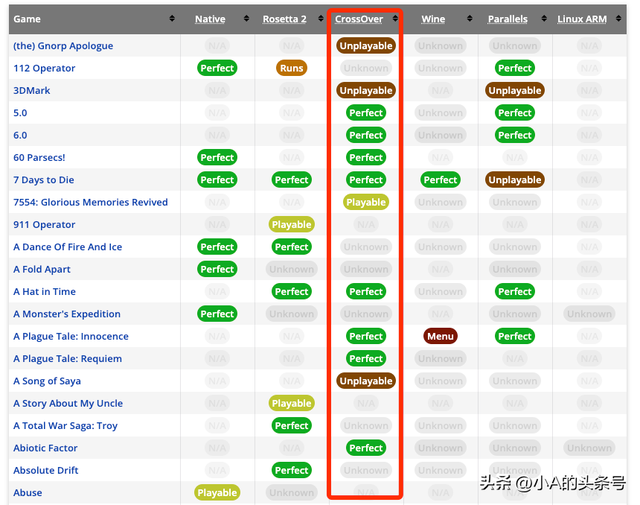Click CrossOver Perfect badge for 5.0
The width and height of the screenshot is (640, 505).
click(x=366, y=113)
